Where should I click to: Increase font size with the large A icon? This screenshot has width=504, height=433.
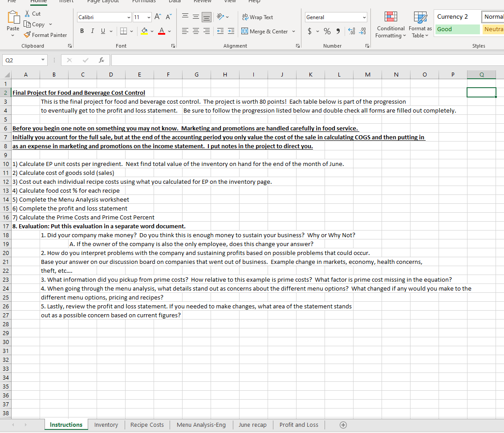click(158, 17)
